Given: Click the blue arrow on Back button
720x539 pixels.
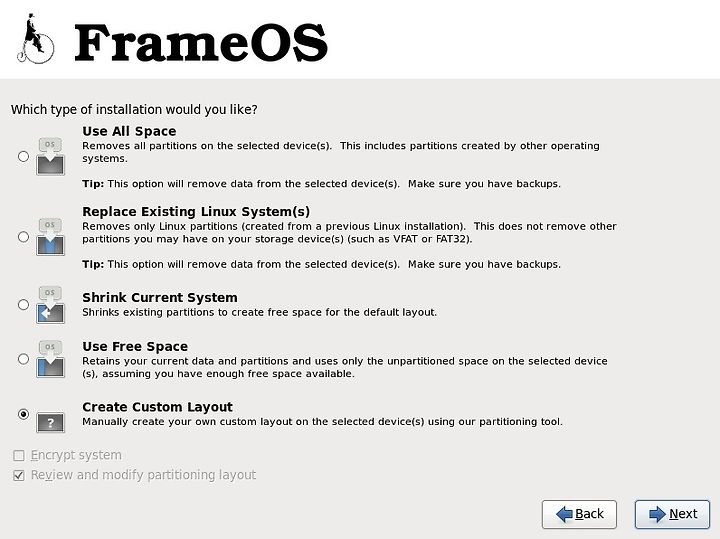Looking at the screenshot, I should tap(564, 514).
